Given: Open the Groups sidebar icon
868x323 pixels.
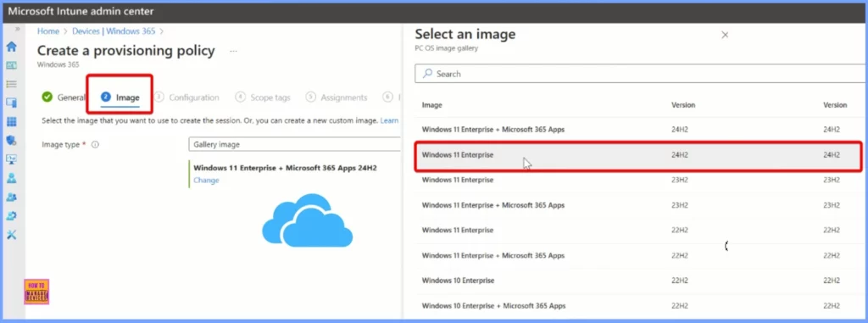Looking at the screenshot, I should click(x=11, y=198).
